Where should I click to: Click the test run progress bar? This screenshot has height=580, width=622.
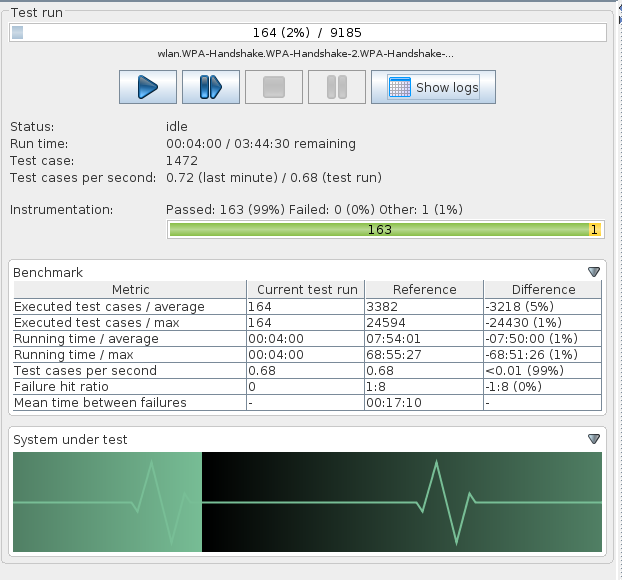(308, 33)
